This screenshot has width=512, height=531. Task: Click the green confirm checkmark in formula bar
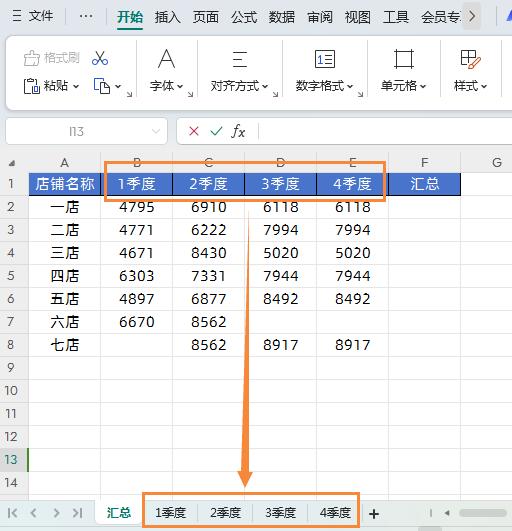pos(216,131)
